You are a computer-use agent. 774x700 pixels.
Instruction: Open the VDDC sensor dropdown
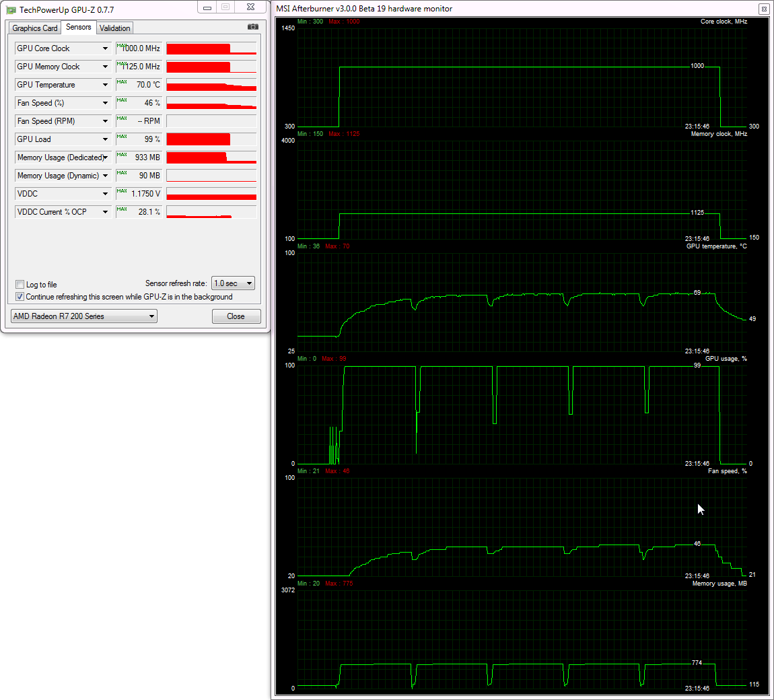[x=105, y=194]
